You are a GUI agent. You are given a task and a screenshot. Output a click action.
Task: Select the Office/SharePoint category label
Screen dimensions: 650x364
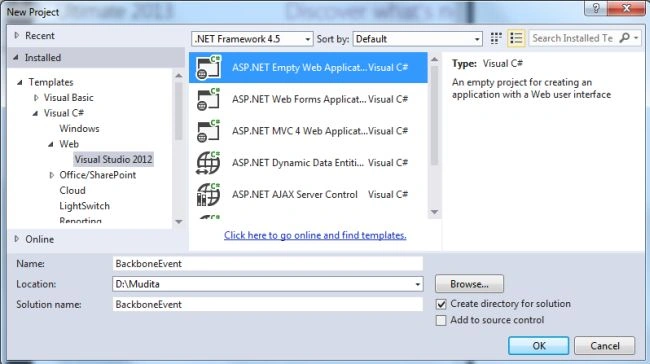(97, 175)
